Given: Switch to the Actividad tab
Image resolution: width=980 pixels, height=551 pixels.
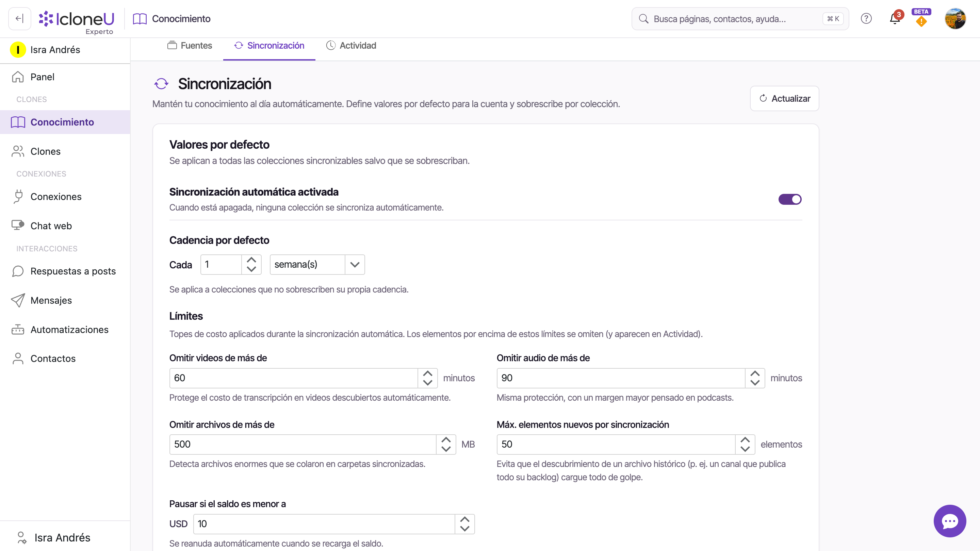Looking at the screenshot, I should [x=351, y=46].
